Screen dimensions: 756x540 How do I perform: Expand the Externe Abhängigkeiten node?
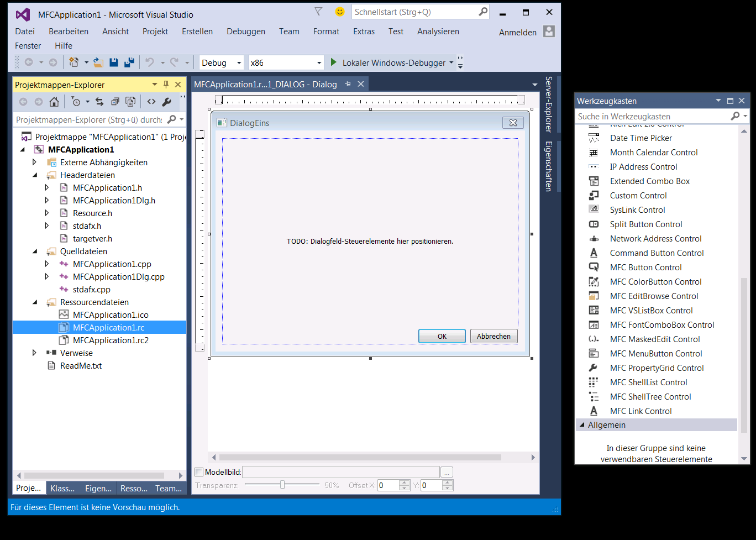(x=34, y=162)
